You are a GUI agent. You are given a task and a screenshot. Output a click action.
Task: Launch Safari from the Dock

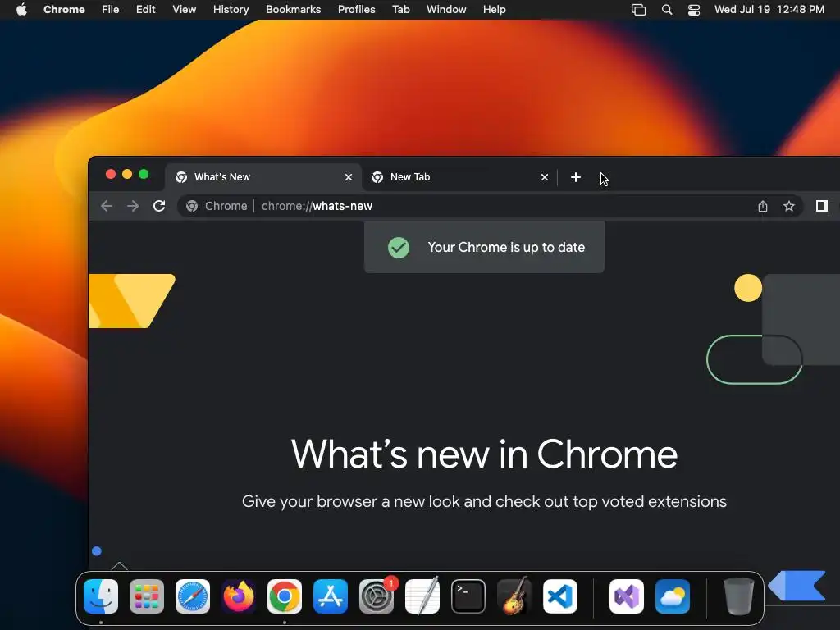click(x=193, y=596)
